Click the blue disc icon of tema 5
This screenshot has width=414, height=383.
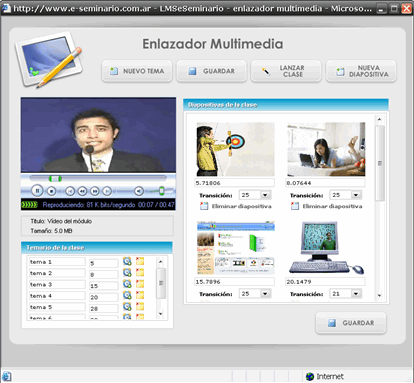coord(127,306)
